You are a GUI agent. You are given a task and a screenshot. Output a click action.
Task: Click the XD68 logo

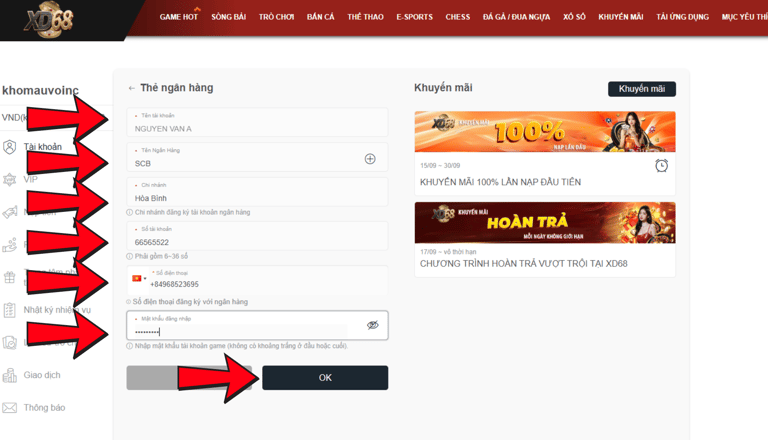tap(48, 20)
